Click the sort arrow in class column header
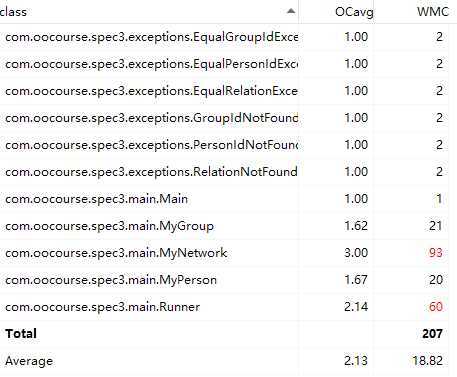Image resolution: width=457 pixels, height=377 pixels. tap(291, 11)
